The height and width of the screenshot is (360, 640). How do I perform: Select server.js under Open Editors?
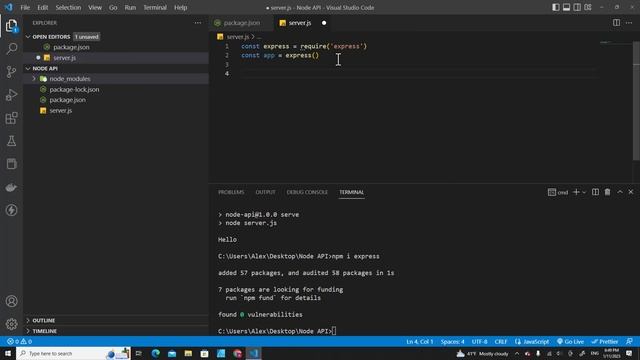click(64, 58)
